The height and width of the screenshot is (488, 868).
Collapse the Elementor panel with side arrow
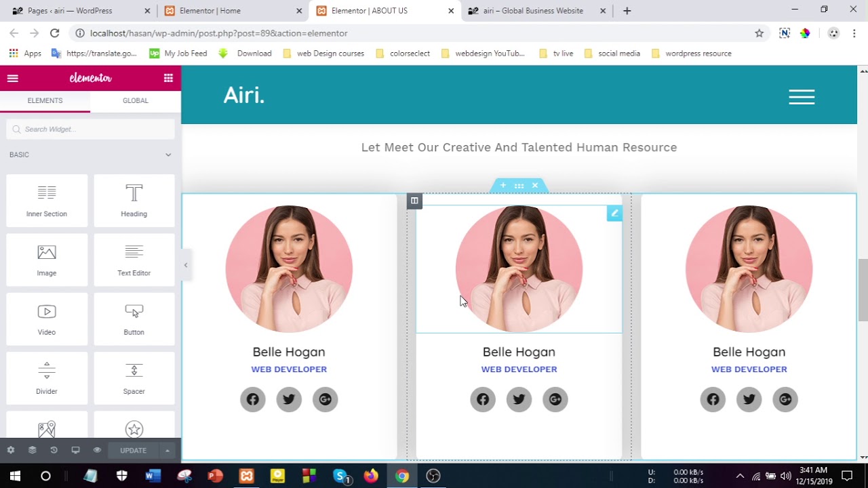coord(185,265)
